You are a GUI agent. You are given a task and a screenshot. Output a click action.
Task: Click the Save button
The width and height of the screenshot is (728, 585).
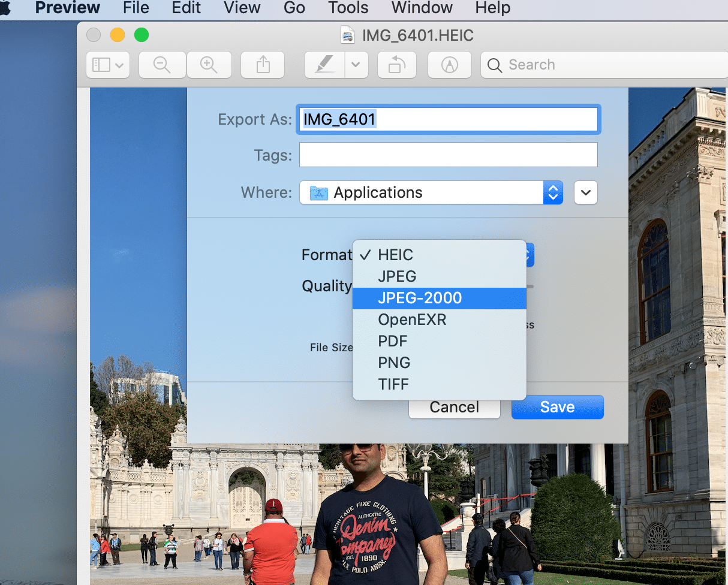coord(557,407)
